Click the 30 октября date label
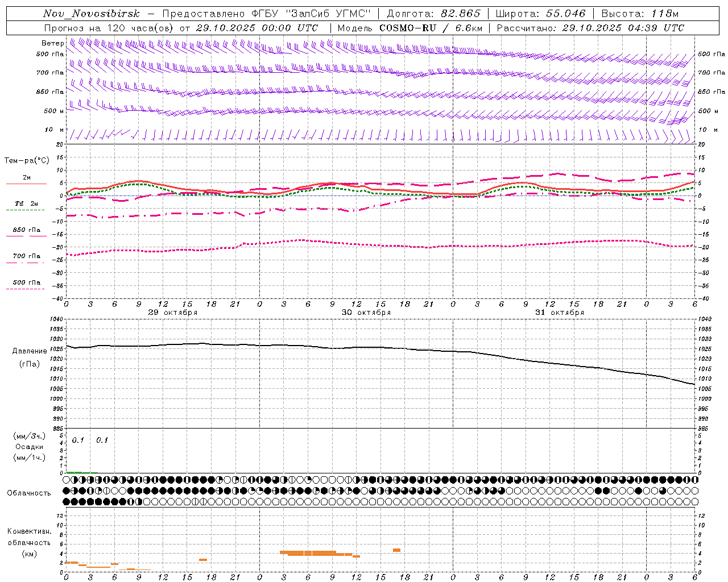 (366, 313)
